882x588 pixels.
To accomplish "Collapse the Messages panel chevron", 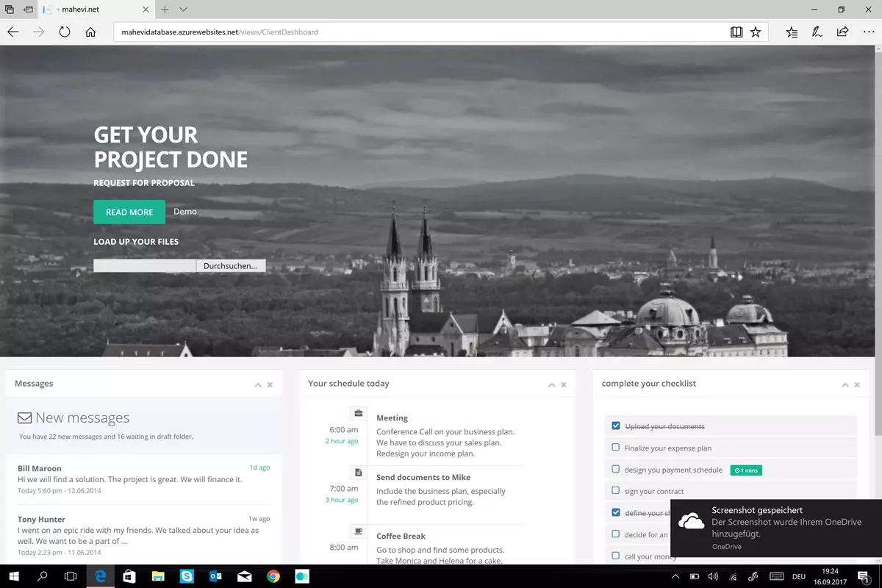I will [x=258, y=384].
